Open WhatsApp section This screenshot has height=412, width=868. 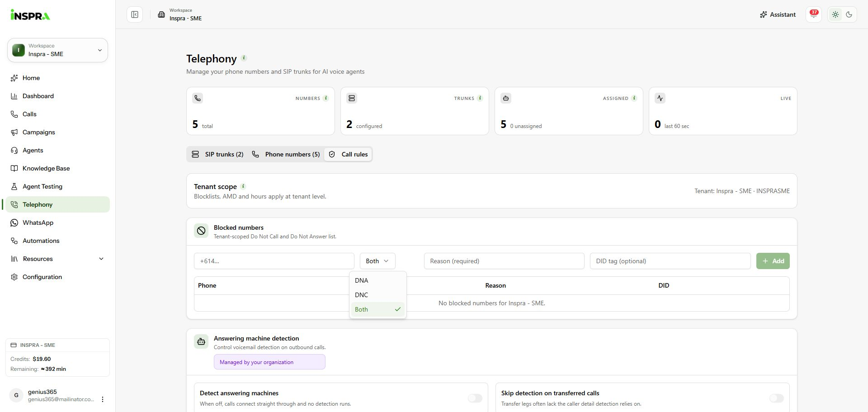coord(57,223)
